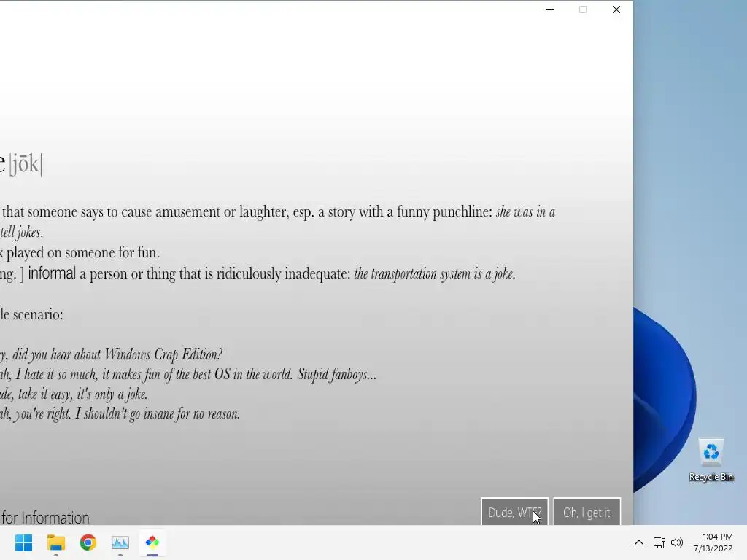
Task: Click the 'I shouldn't go insane' line
Action: [120, 414]
